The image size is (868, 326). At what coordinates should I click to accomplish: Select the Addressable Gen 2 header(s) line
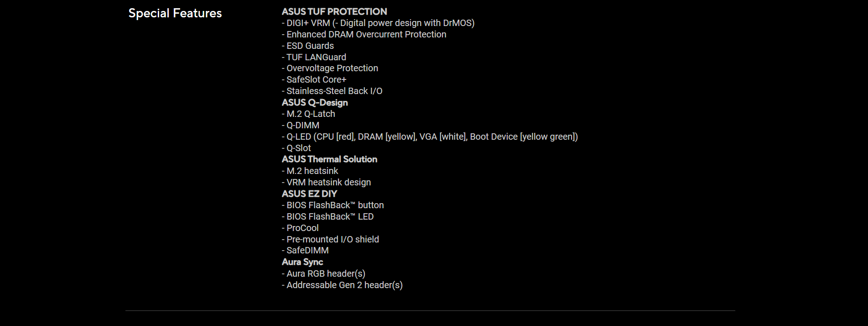tap(342, 285)
